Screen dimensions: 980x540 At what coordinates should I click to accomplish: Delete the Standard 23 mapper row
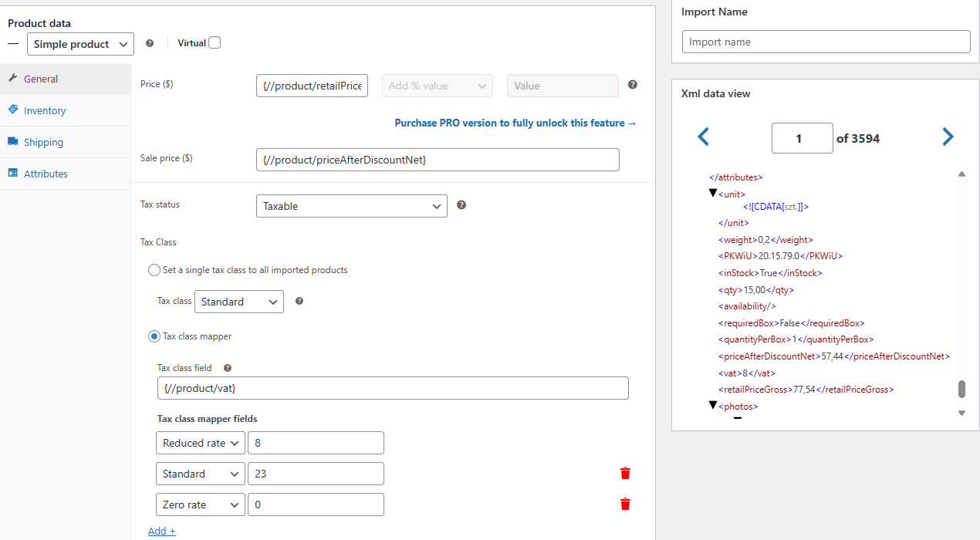[x=625, y=474]
